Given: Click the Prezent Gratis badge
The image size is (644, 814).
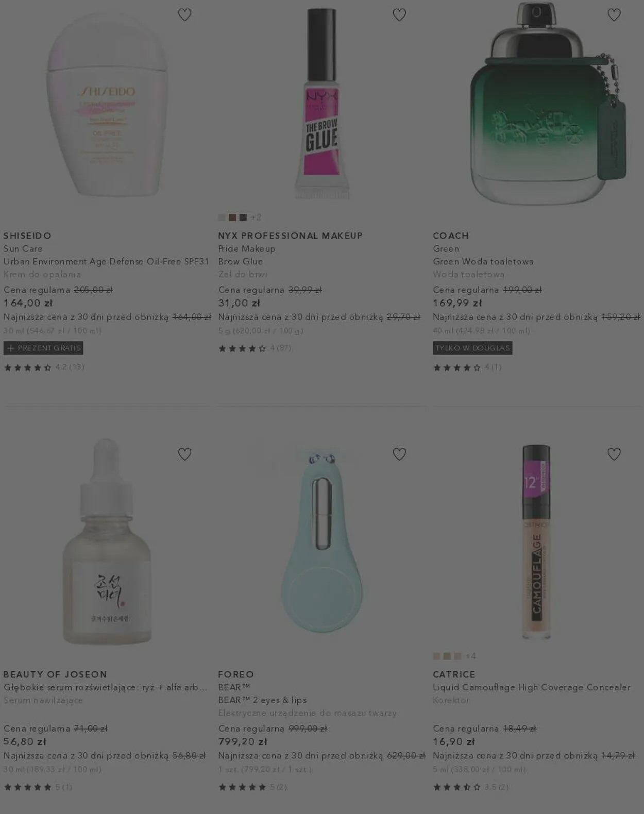Looking at the screenshot, I should (43, 348).
